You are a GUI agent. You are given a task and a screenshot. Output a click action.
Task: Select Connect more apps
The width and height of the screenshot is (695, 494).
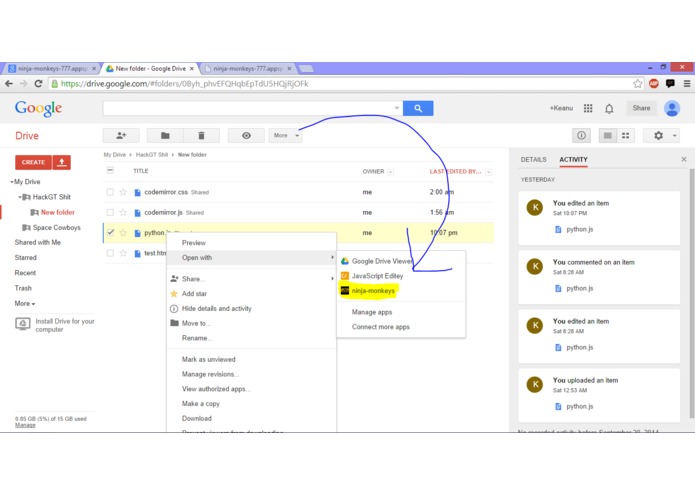[401, 327]
